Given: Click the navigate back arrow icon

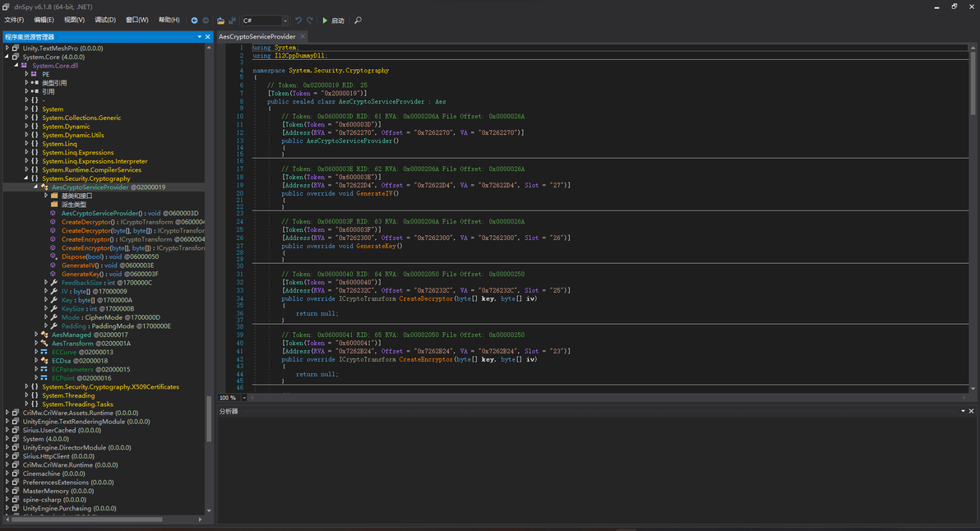Looking at the screenshot, I should 195,21.
